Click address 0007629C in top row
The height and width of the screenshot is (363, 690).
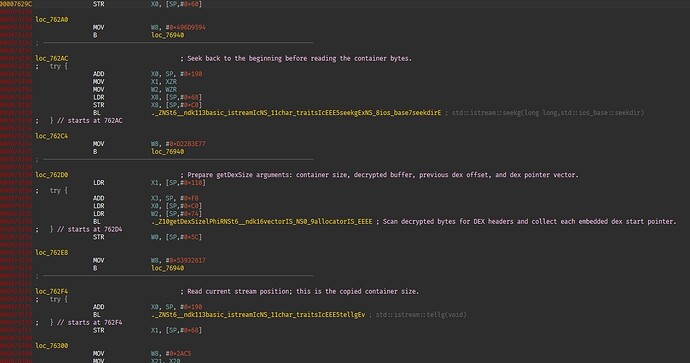point(16,4)
